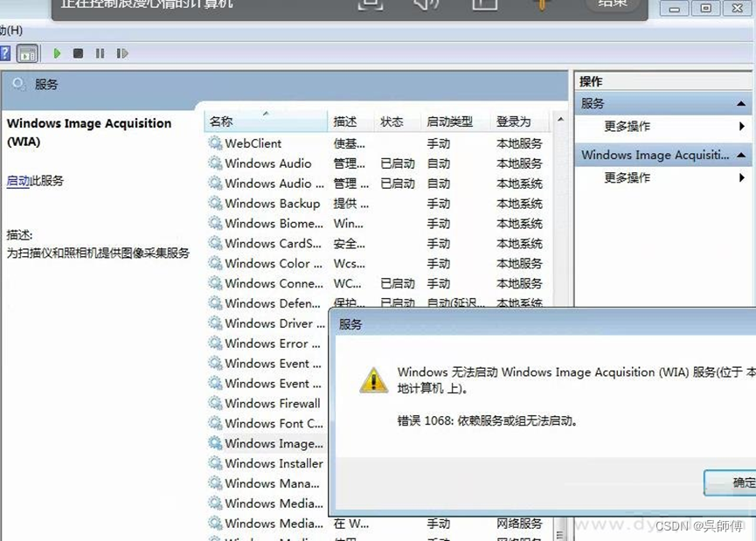Sort by the 启动类型 column header
756x541 pixels.
(455, 121)
